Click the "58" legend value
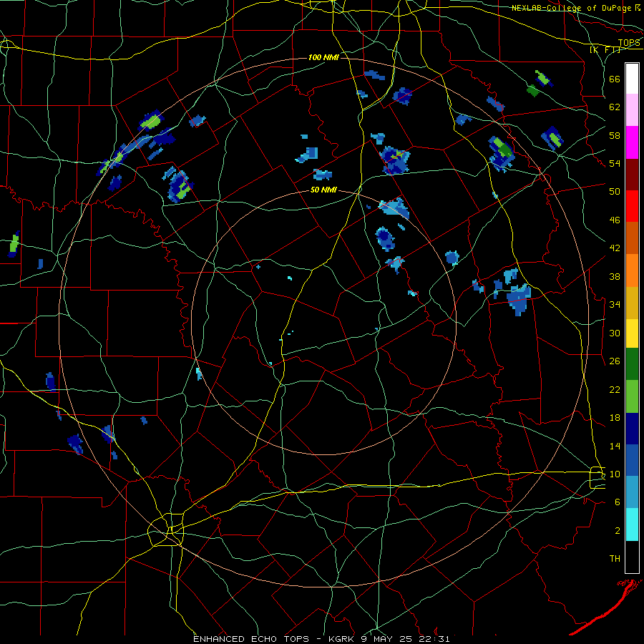Viewport: 644px width, 644px height. coord(615,135)
